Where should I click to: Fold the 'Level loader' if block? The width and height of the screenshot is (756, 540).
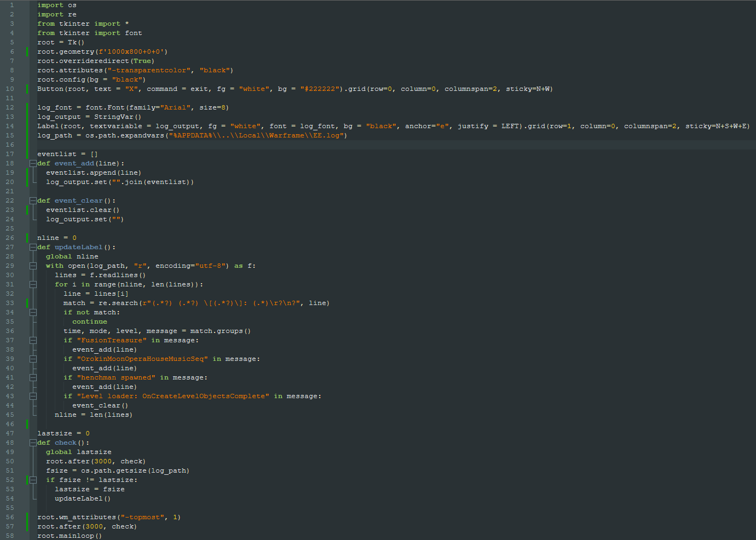pyautogui.click(x=33, y=396)
